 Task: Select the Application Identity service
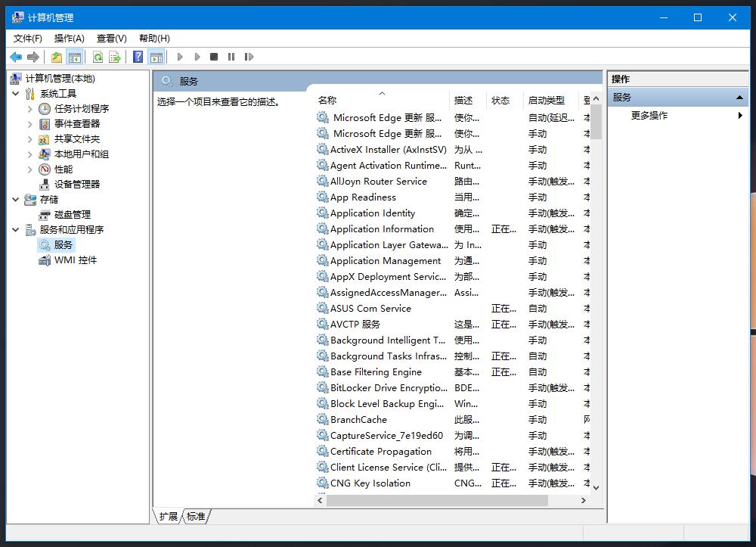(453, 213)
